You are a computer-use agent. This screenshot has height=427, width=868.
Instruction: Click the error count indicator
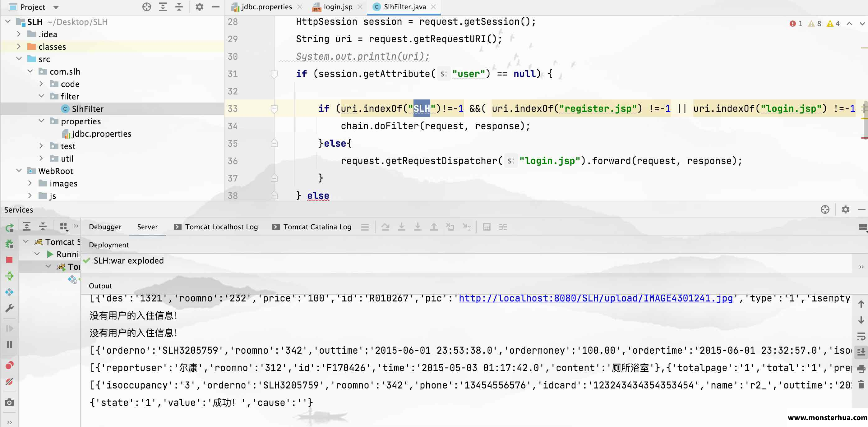796,24
